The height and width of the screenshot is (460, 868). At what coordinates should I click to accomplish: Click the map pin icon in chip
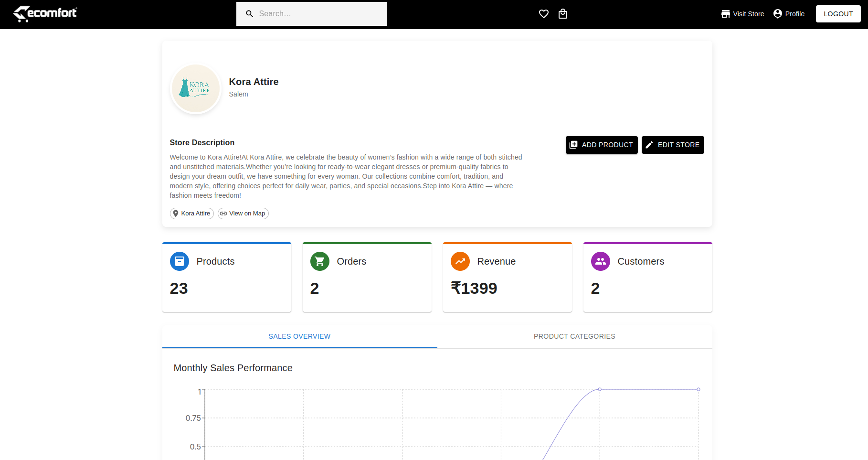click(176, 214)
